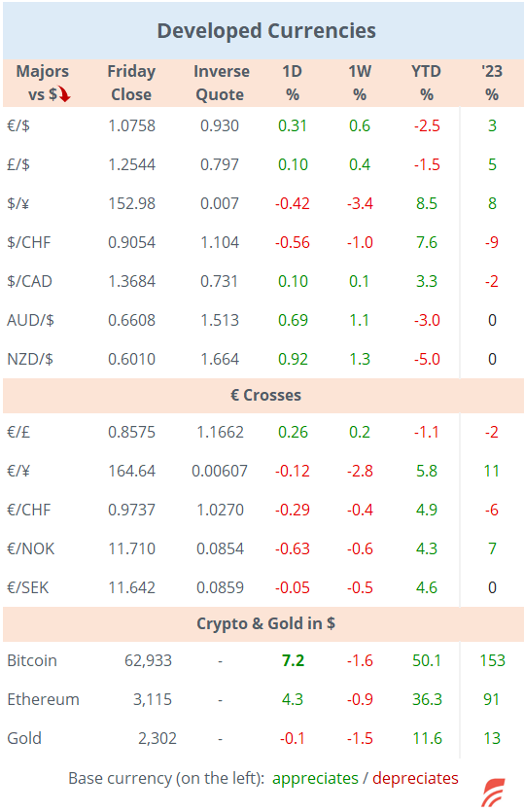Click the €/¥ close value 164.64
The height and width of the screenshot is (812, 524).
pos(131,471)
